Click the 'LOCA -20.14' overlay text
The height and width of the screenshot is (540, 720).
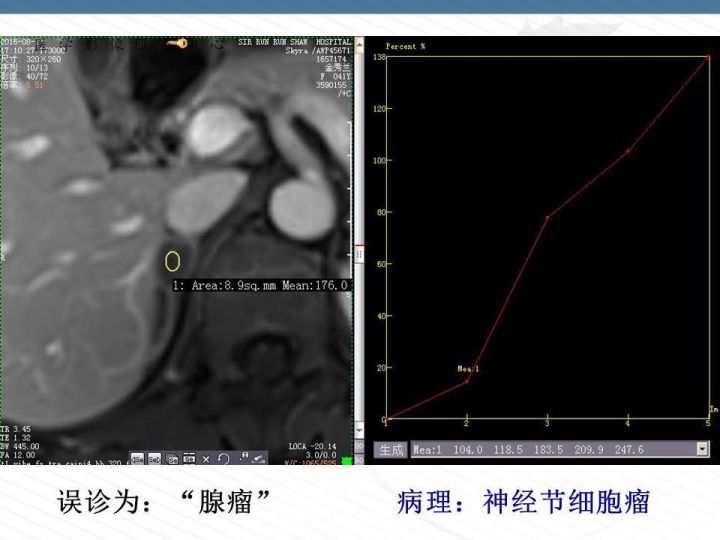click(x=312, y=446)
